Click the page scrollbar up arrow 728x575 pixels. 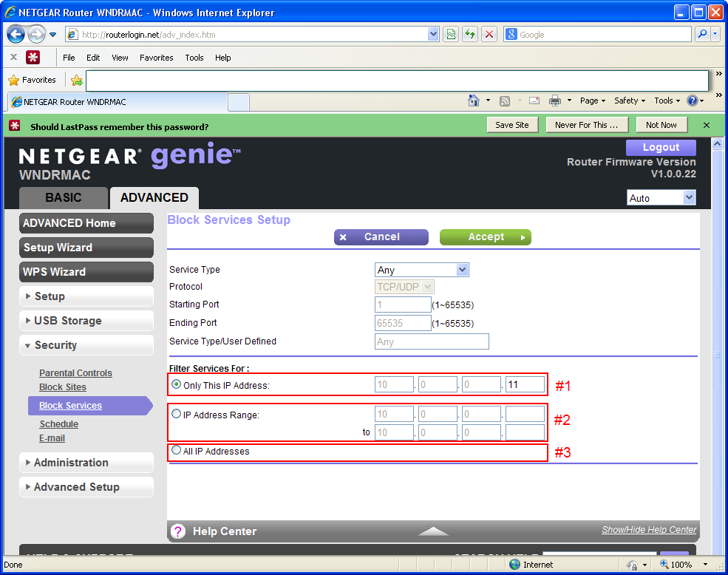[718, 144]
